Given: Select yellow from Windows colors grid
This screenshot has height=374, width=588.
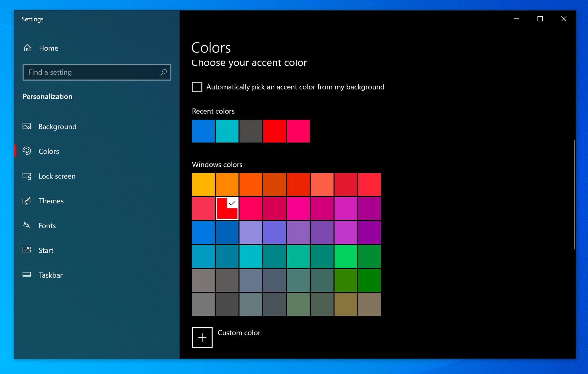Looking at the screenshot, I should pos(204,184).
